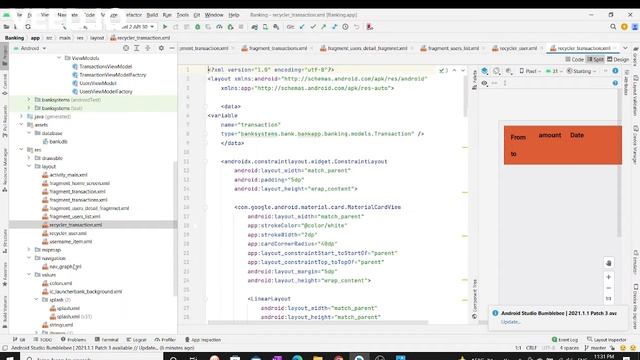Run the app with the green play button
Viewport: 640px width, 360px height.
click(165, 27)
